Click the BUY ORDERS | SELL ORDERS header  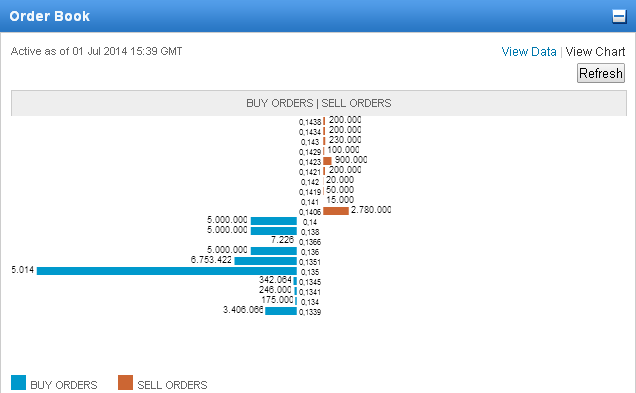pos(318,103)
